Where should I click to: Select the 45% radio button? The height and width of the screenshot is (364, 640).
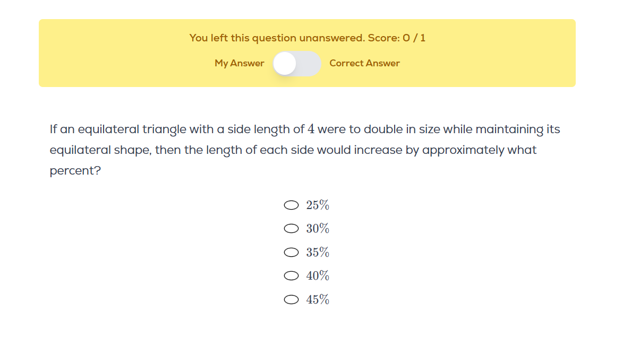[291, 300]
